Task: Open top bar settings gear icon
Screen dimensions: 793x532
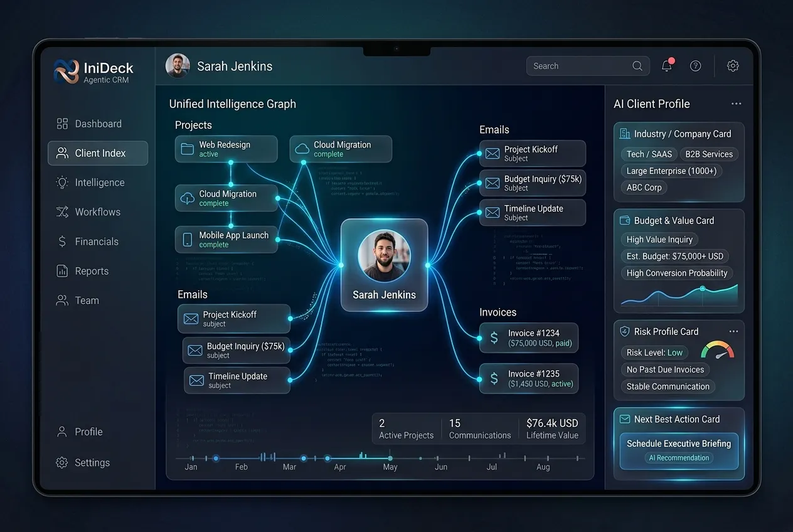Action: [733, 66]
